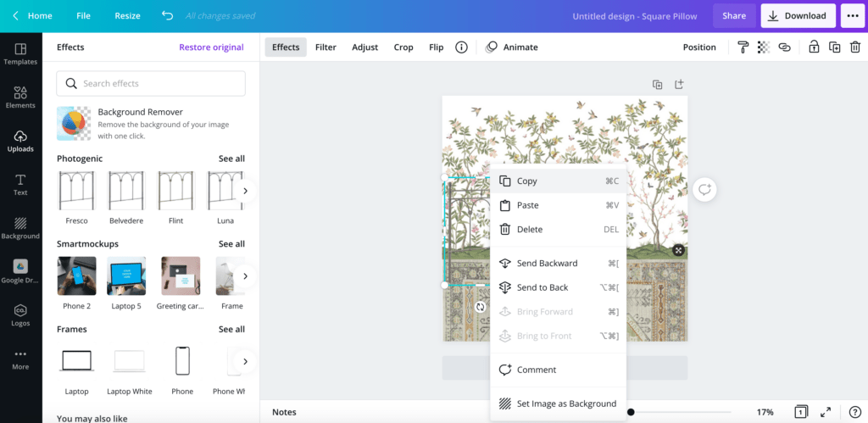Open the Google Drive sidebar tab
The height and width of the screenshot is (423, 868).
point(20,272)
